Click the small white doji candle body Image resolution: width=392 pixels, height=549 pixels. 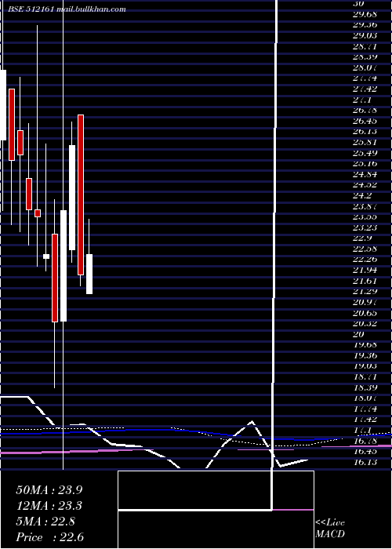(46, 256)
